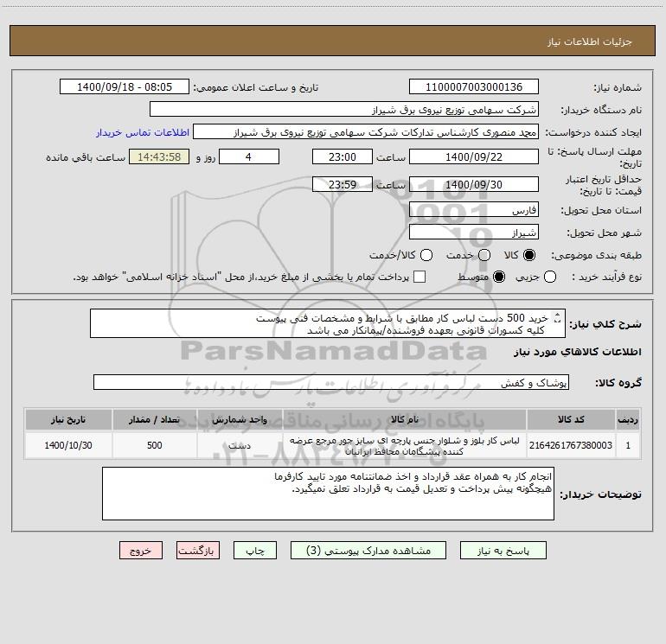Viewport: 666px width, 644px height.
Task: Click the خروج exit button
Action: [141, 551]
